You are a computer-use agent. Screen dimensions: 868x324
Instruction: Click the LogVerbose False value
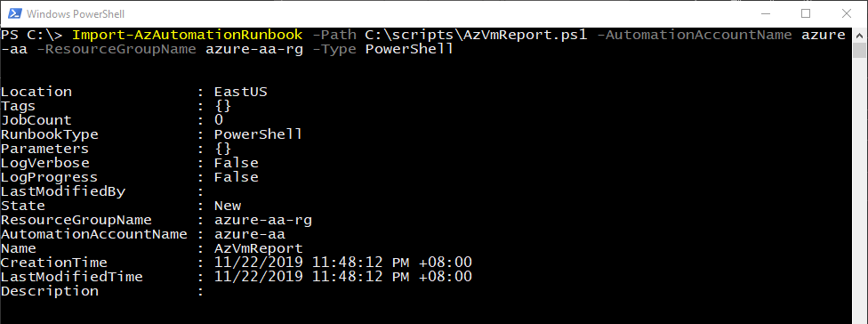pyautogui.click(x=237, y=164)
